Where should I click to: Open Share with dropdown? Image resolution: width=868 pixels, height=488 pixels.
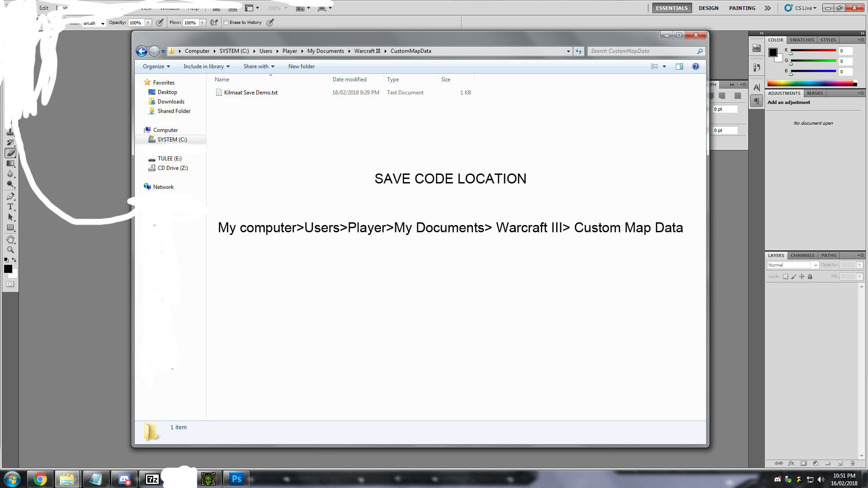[x=259, y=66]
